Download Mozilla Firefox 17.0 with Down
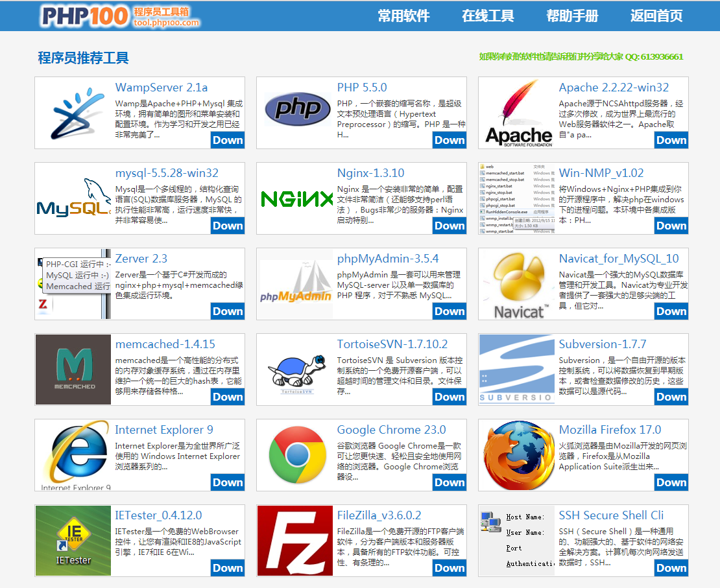The height and width of the screenshot is (588, 720). click(671, 482)
